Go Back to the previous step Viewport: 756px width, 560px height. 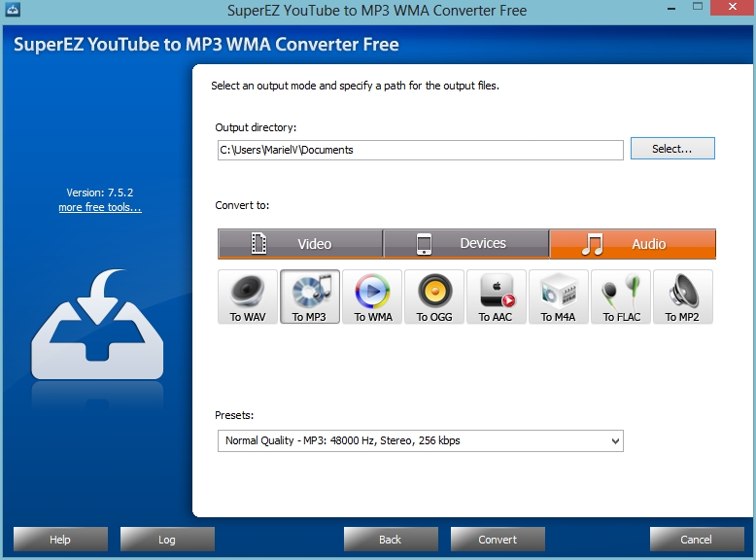coord(391,540)
